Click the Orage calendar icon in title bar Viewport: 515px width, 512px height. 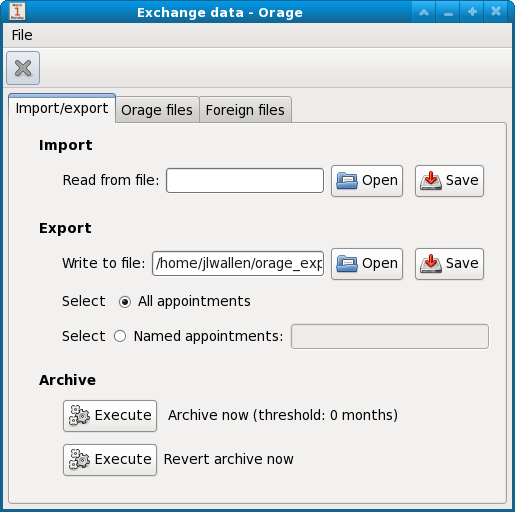pos(17,12)
